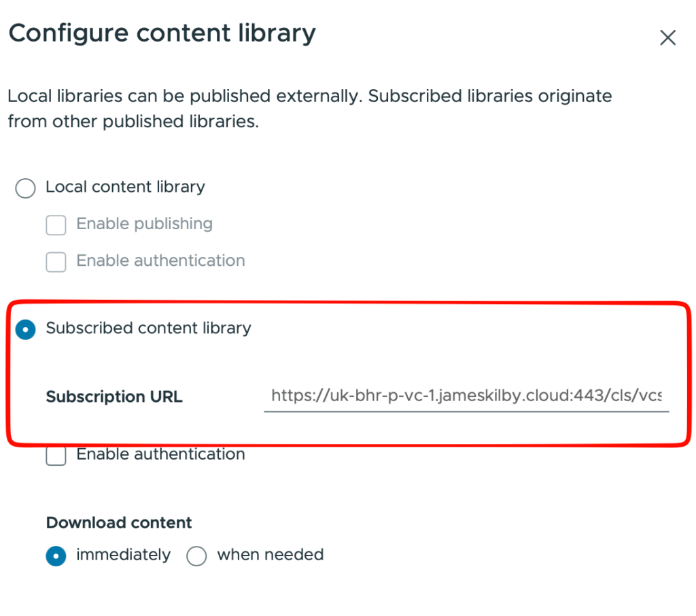The height and width of the screenshot is (616, 696).
Task: Click the 'Enable publishing' label text
Action: tap(144, 224)
